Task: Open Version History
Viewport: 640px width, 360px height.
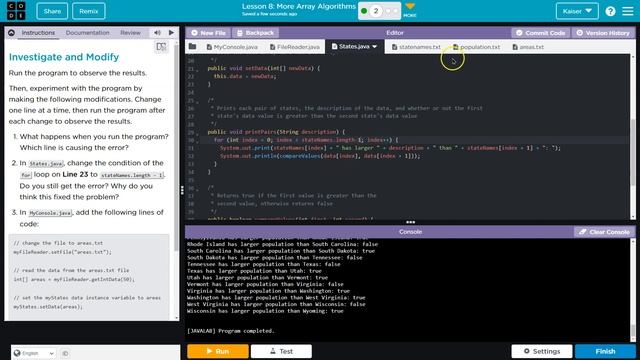Action: (603, 33)
